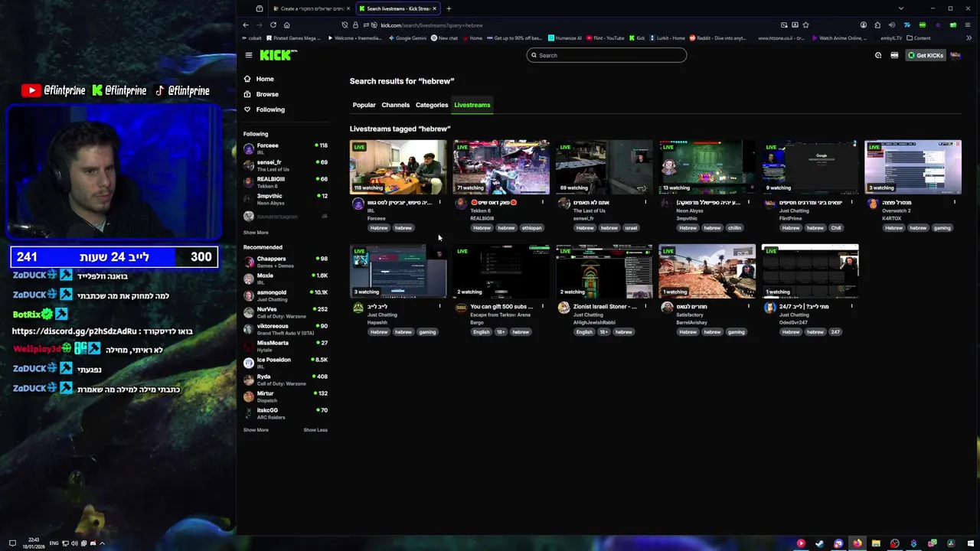Screen dimensions: 980x551
Task: Switch to the Popular tab
Action: tap(364, 105)
